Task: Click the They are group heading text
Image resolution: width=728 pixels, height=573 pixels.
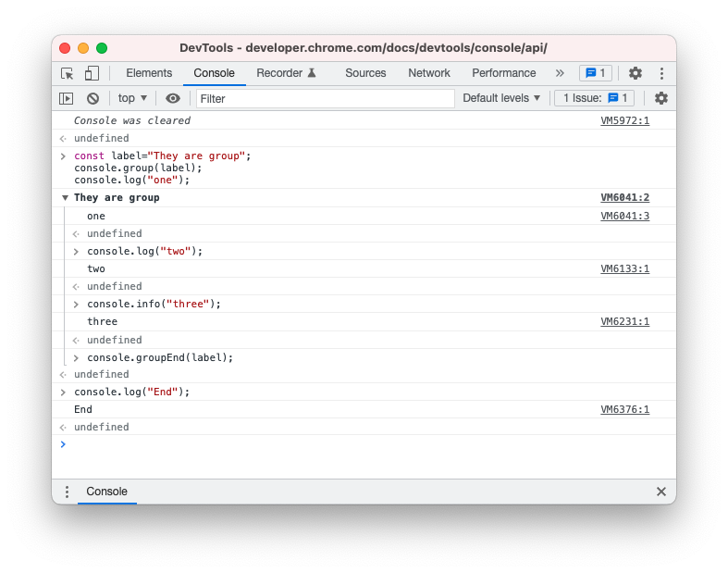Action: 117,197
